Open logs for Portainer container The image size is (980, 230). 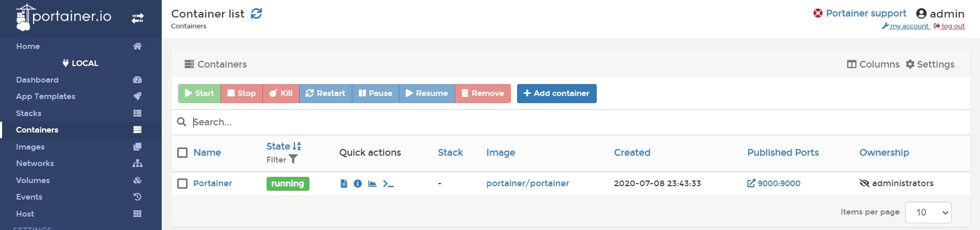(x=344, y=184)
